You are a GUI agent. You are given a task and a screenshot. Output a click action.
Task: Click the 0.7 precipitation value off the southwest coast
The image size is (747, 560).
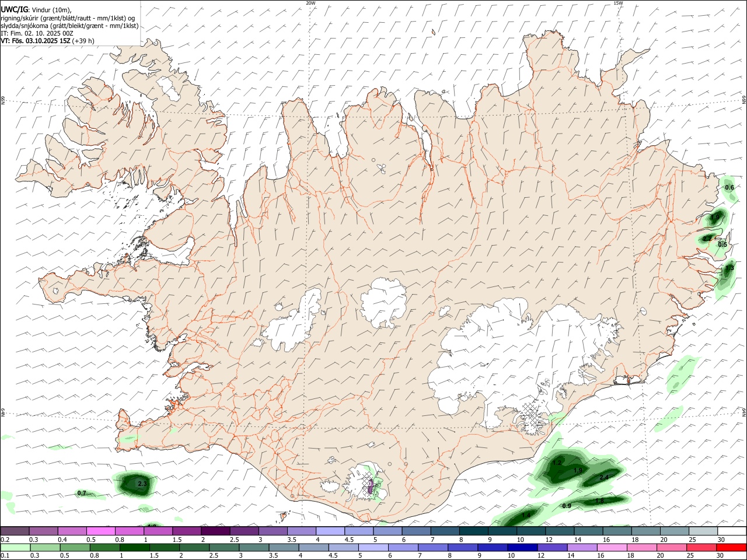point(82,493)
